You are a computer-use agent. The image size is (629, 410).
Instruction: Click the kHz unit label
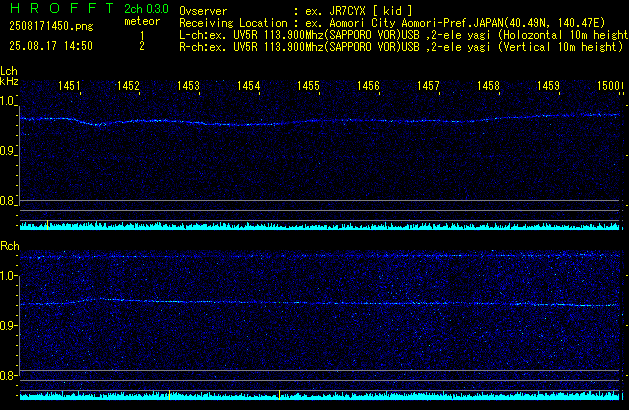9,81
